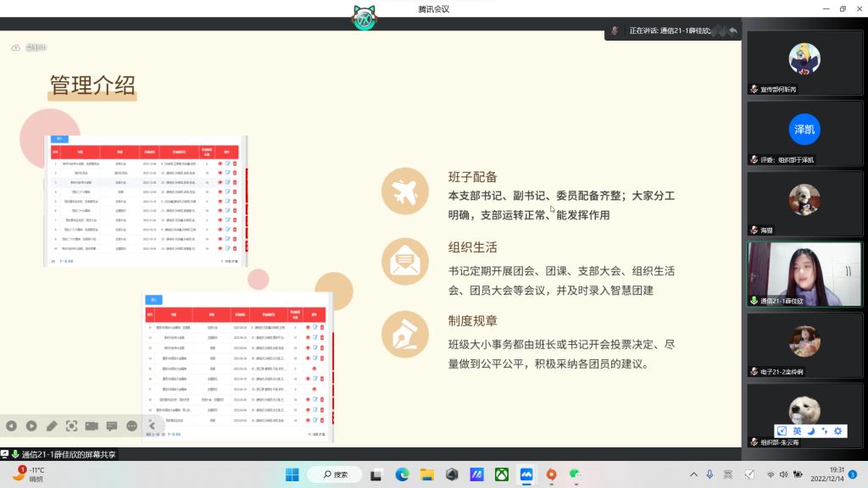The width and height of the screenshot is (868, 488).
Task: Toggle the taskbar microphone tray icon
Action: click(710, 474)
